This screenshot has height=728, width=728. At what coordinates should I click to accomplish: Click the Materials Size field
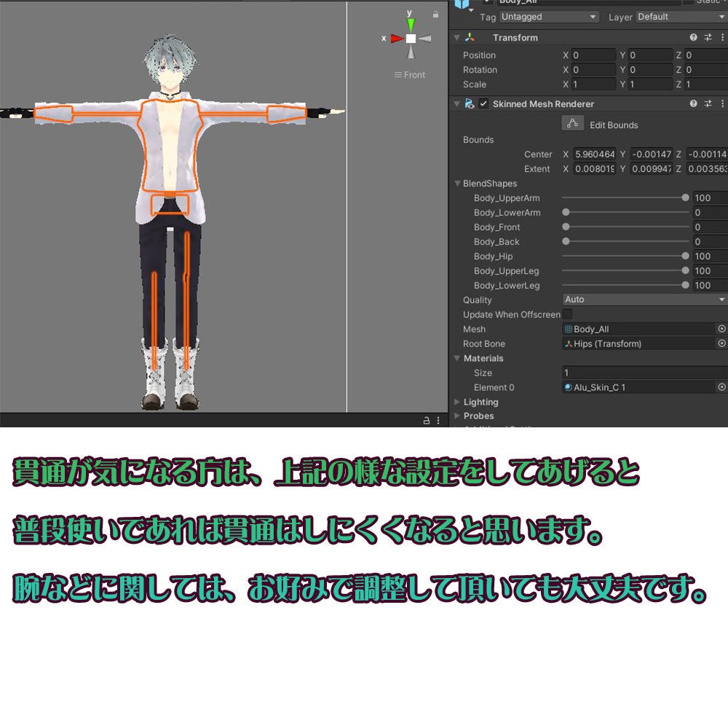tap(645, 372)
